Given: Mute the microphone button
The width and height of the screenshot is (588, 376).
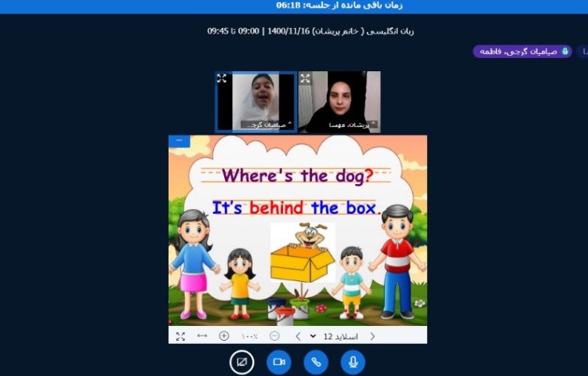Looking at the screenshot, I should point(353,362).
